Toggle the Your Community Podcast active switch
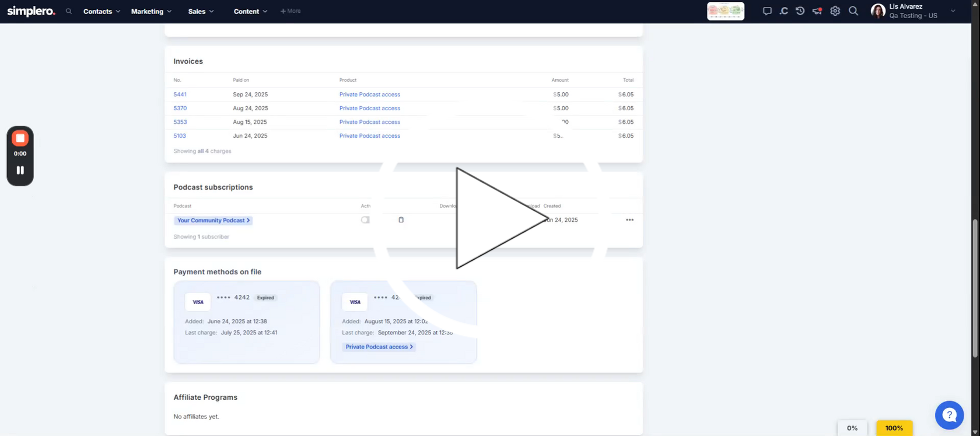The width and height of the screenshot is (980, 436). tap(365, 220)
